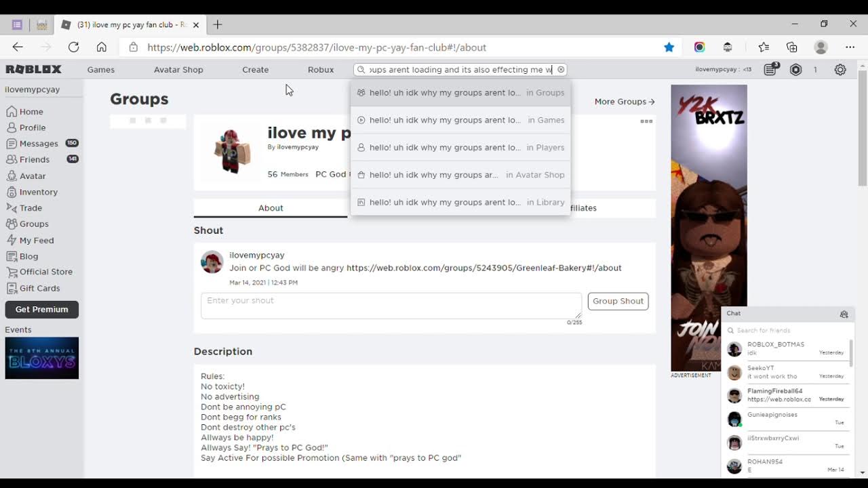Click the More Groups link

coord(625,102)
